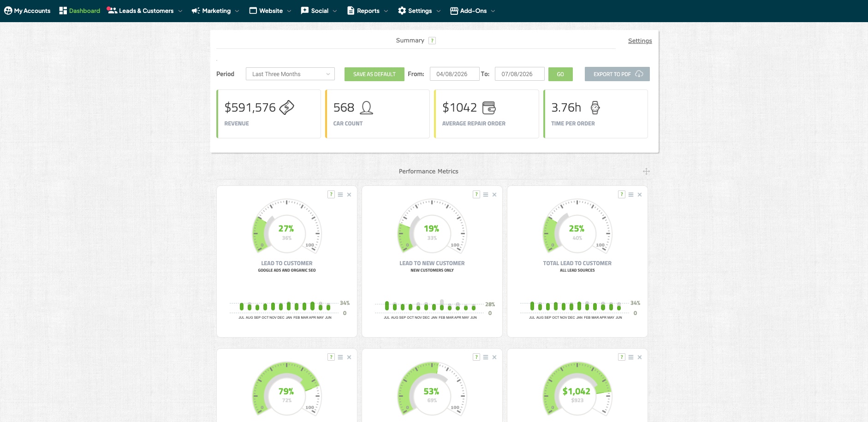Open the Social menu
This screenshot has width=868, height=422.
(315, 11)
